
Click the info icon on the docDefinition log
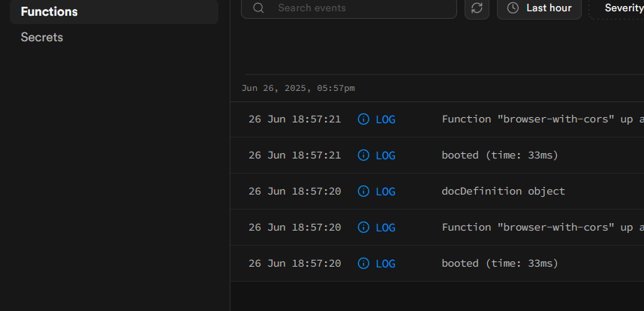(363, 192)
